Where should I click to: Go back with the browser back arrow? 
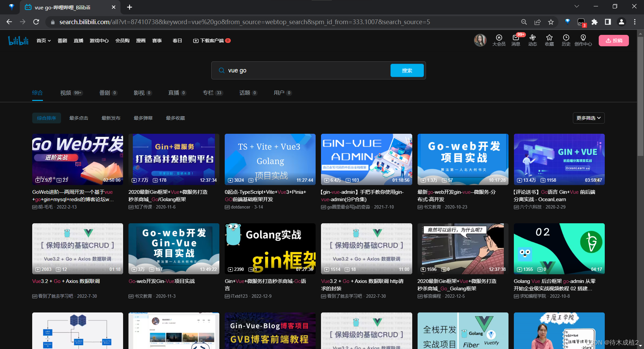9,22
